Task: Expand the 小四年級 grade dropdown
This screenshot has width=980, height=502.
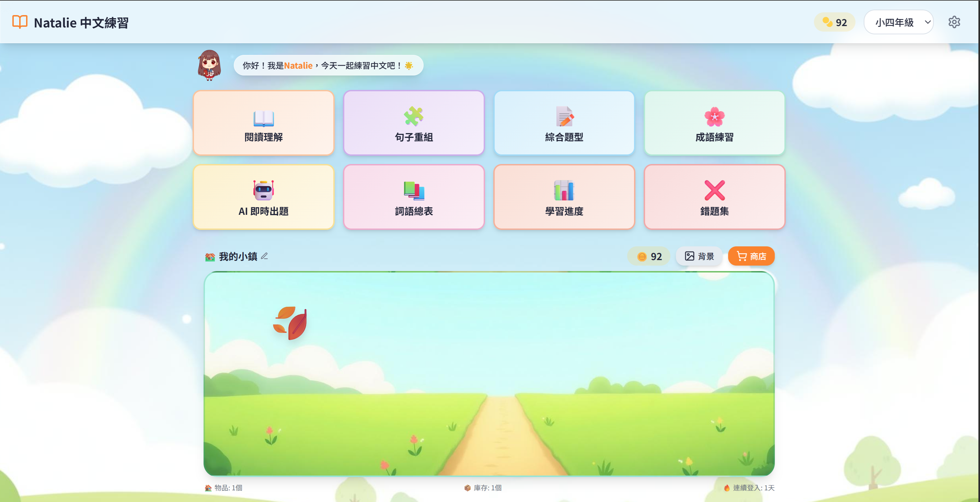Action: 899,22
